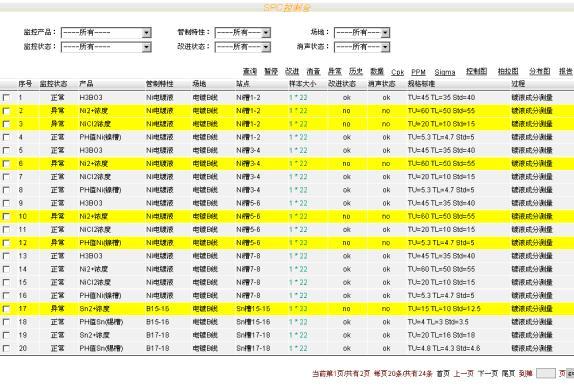Focus the page number input field
This screenshot has width=574, height=387.
[545, 373]
